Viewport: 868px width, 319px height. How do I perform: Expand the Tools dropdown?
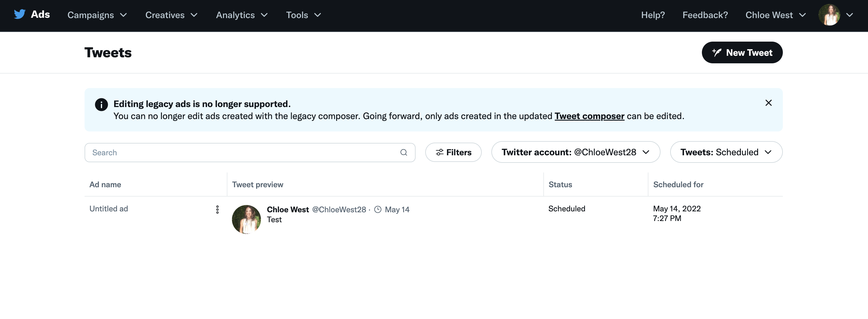pos(303,15)
